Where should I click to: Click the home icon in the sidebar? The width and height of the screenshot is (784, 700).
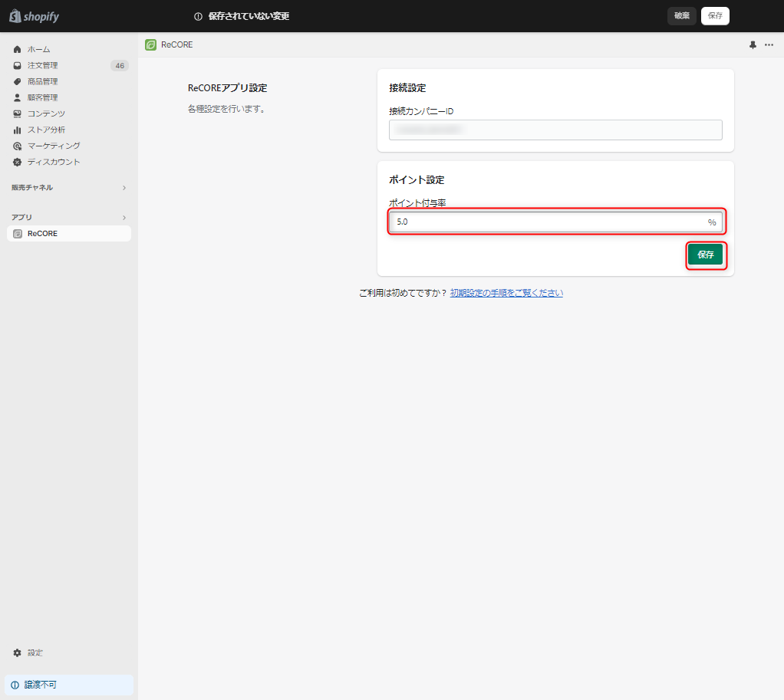(18, 49)
